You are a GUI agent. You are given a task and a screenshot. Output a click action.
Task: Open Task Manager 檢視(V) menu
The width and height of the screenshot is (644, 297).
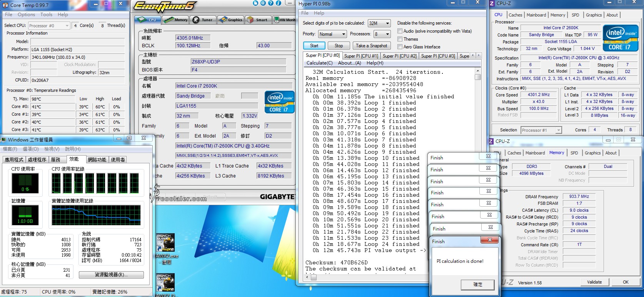pyautogui.click(x=52, y=149)
